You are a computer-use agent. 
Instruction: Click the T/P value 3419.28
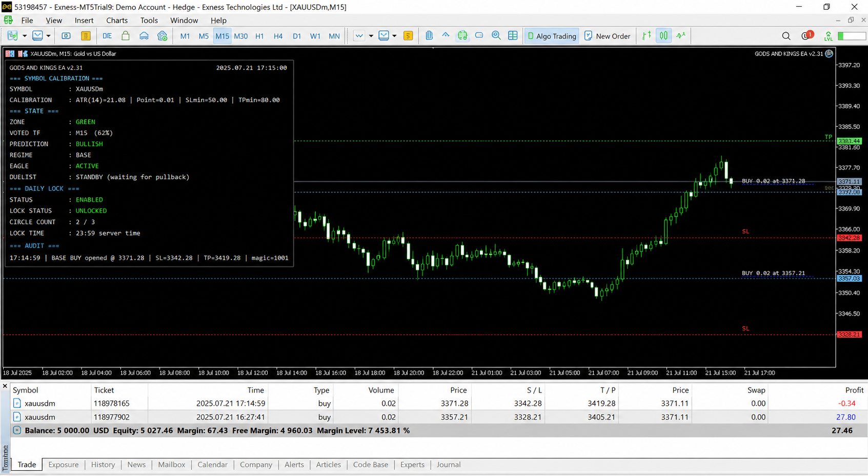[601, 403]
